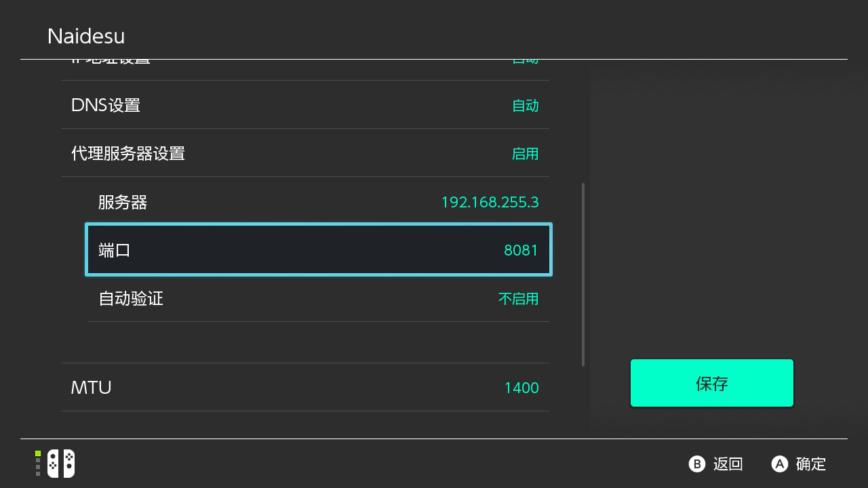Edit the port value 8081

521,250
